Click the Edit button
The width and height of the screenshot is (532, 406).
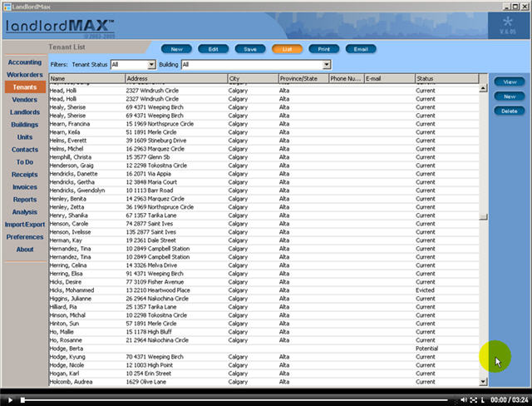point(213,49)
